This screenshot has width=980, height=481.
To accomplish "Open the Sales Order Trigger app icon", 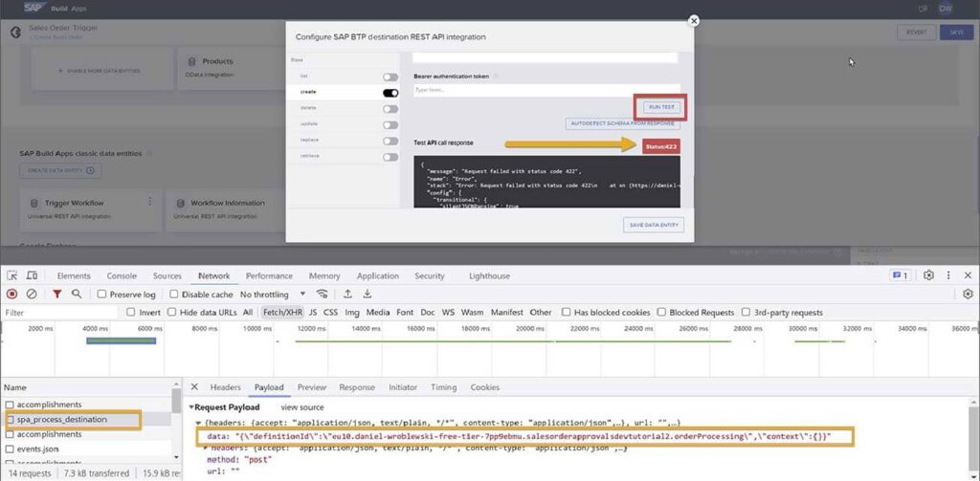I will click(x=15, y=32).
